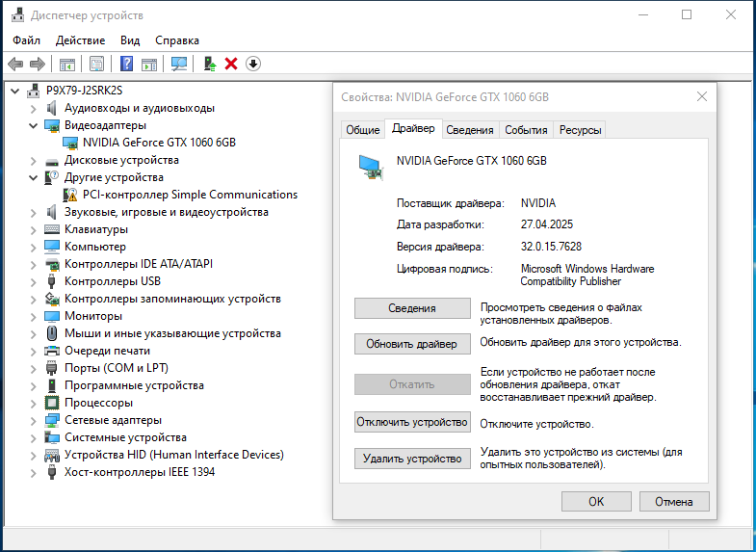Image resolution: width=756 pixels, height=552 pixels.
Task: Expand the Системные устройства category
Action: click(34, 438)
